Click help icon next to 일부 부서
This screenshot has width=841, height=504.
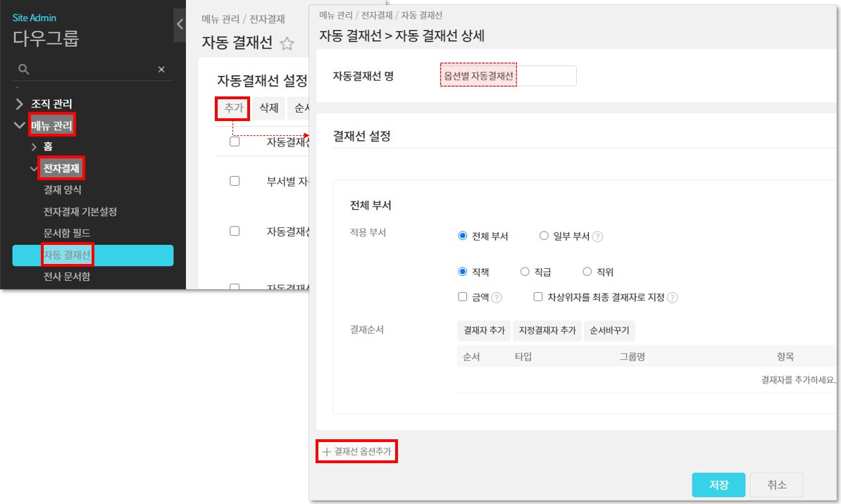point(597,237)
